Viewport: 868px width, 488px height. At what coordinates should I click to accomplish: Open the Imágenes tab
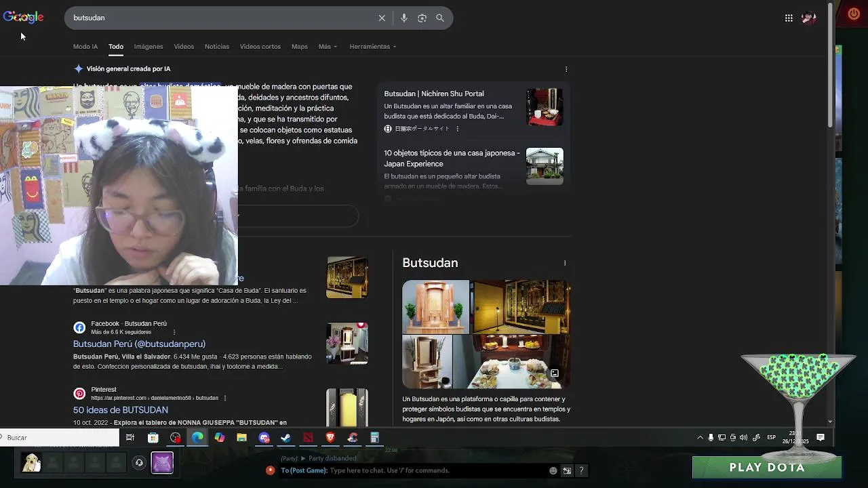point(149,47)
